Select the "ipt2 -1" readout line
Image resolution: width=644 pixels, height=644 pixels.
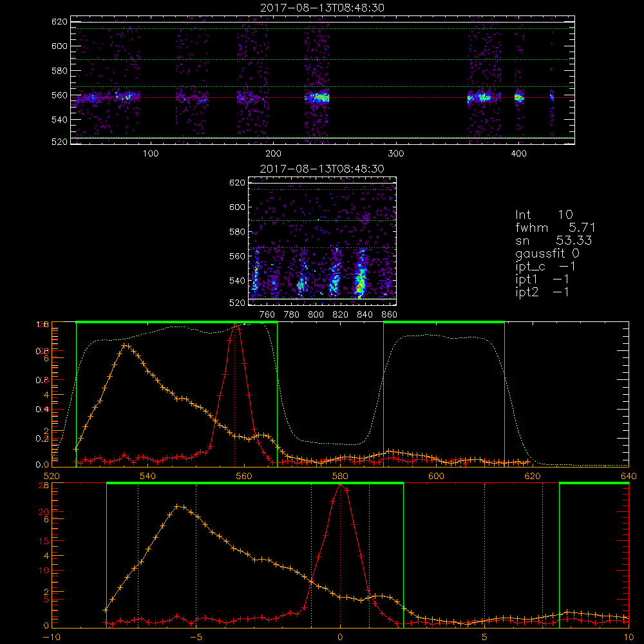click(542, 292)
